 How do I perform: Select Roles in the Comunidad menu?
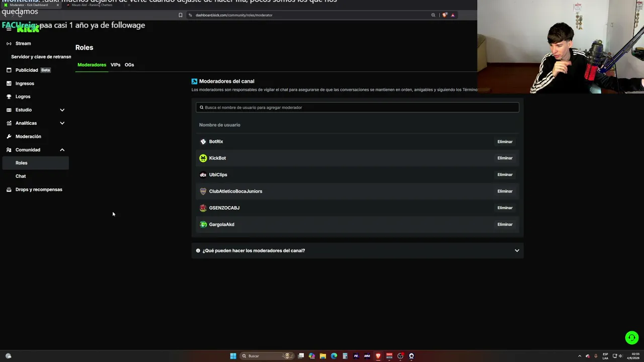point(35,163)
